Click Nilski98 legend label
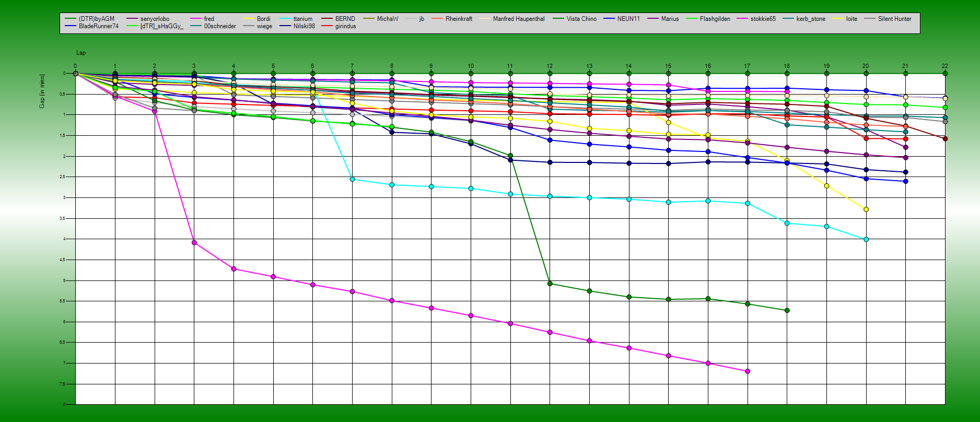980x422 pixels. pos(304,26)
